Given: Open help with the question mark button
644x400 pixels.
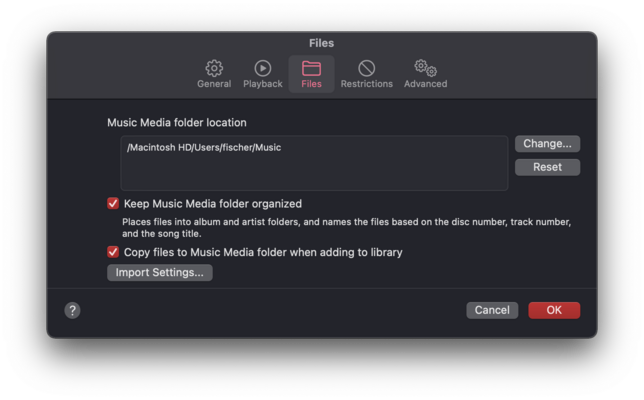Looking at the screenshot, I should [x=72, y=310].
